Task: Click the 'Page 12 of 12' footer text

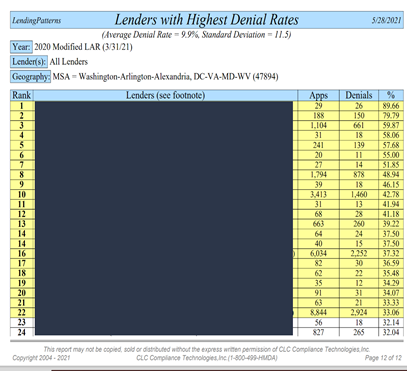Action: (383, 358)
